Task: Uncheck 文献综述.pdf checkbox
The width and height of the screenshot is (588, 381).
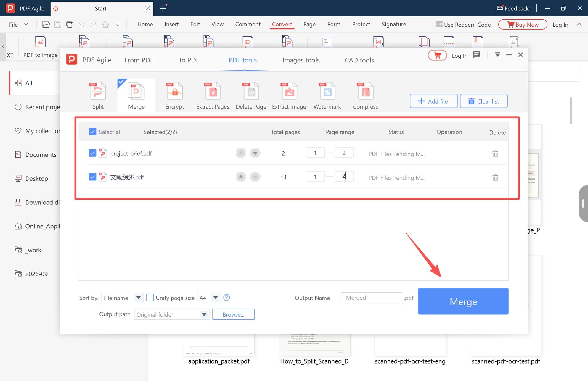Action: click(92, 177)
